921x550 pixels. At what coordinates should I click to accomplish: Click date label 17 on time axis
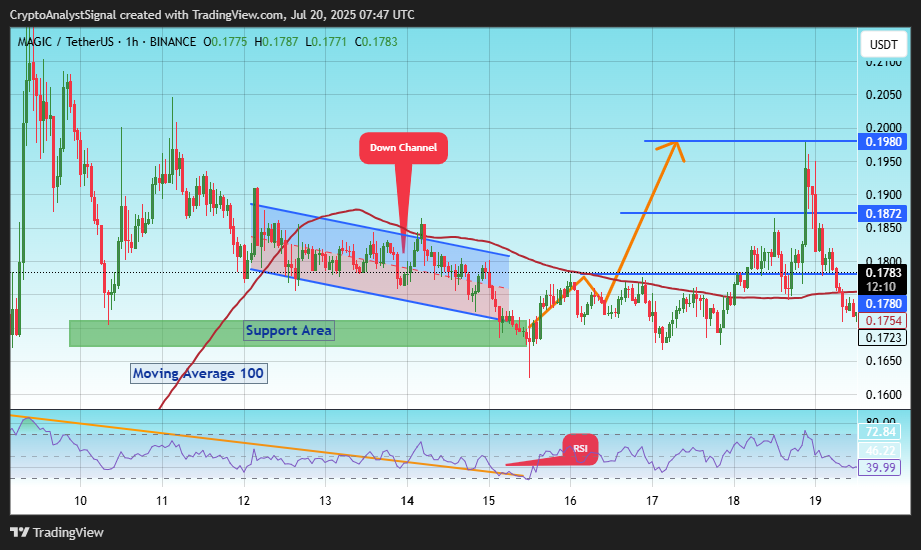click(x=652, y=501)
